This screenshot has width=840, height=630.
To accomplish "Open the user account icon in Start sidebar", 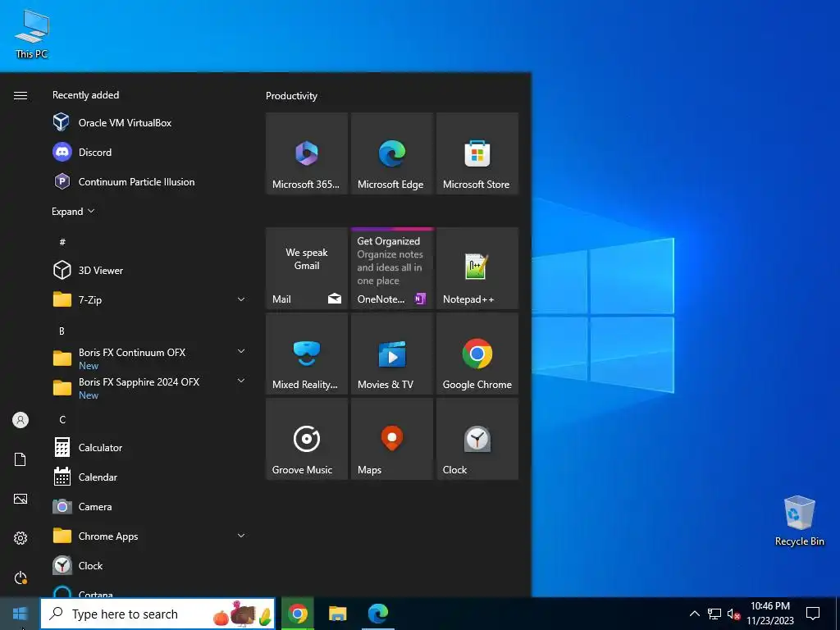I will tap(21, 420).
